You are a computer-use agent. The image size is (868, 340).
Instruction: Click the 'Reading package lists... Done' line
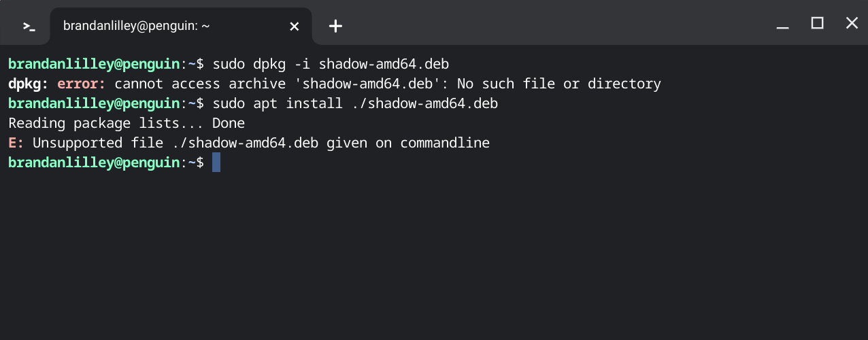(x=127, y=123)
